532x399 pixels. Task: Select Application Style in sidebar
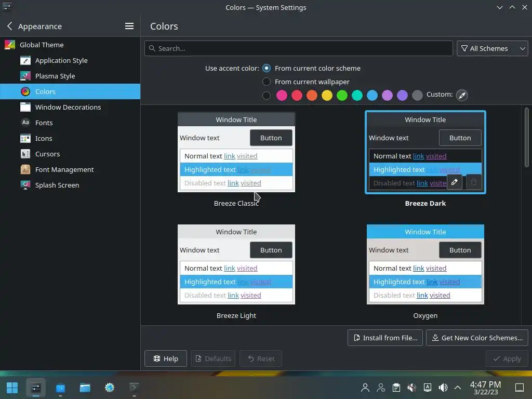coord(70,60)
